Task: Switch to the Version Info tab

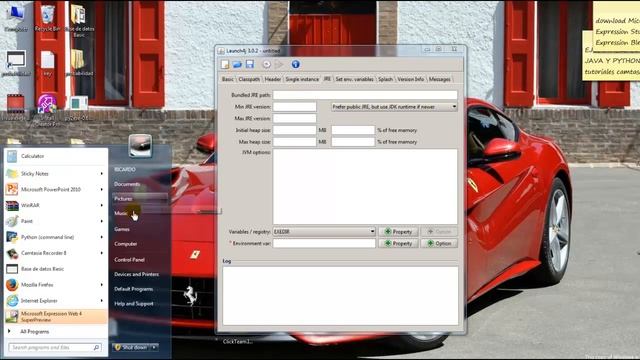Action: (x=411, y=79)
